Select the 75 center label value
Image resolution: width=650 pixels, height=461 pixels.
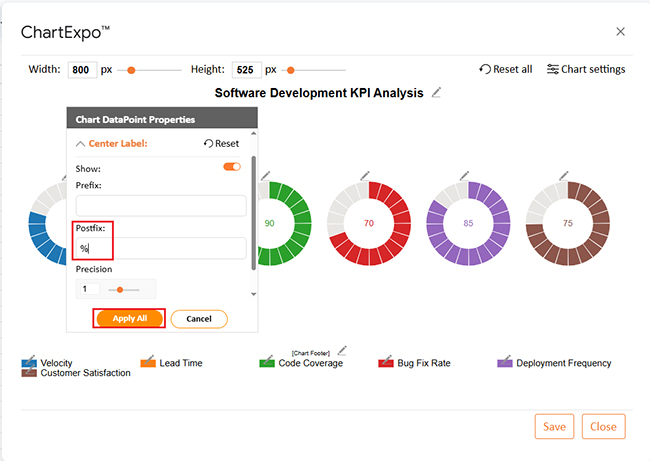click(x=568, y=223)
